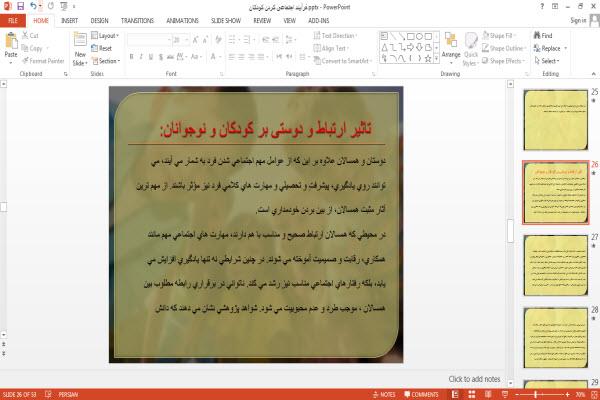Cut the selected content
The width and height of the screenshot is (600, 400).
(30, 36)
